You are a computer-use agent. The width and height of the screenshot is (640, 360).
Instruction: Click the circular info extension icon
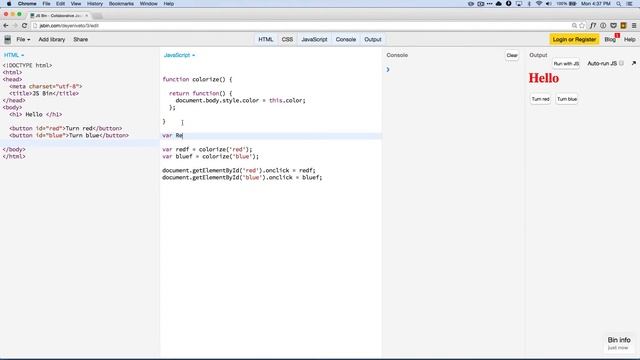pyautogui.click(x=603, y=26)
